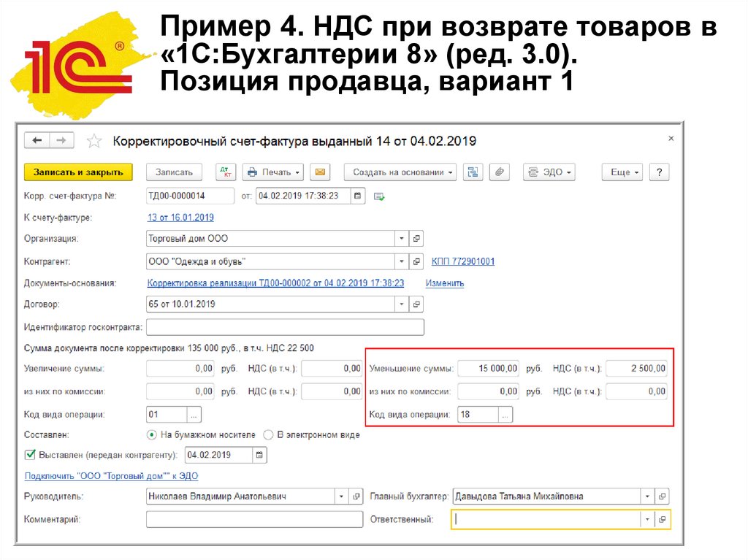748x560 pixels.
Task: Open the ЭДО dropdown menu
Action: [x=549, y=172]
